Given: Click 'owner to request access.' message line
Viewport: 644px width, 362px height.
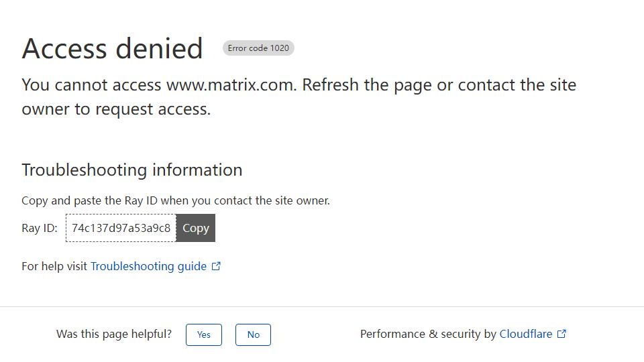Looking at the screenshot, I should point(116,109).
